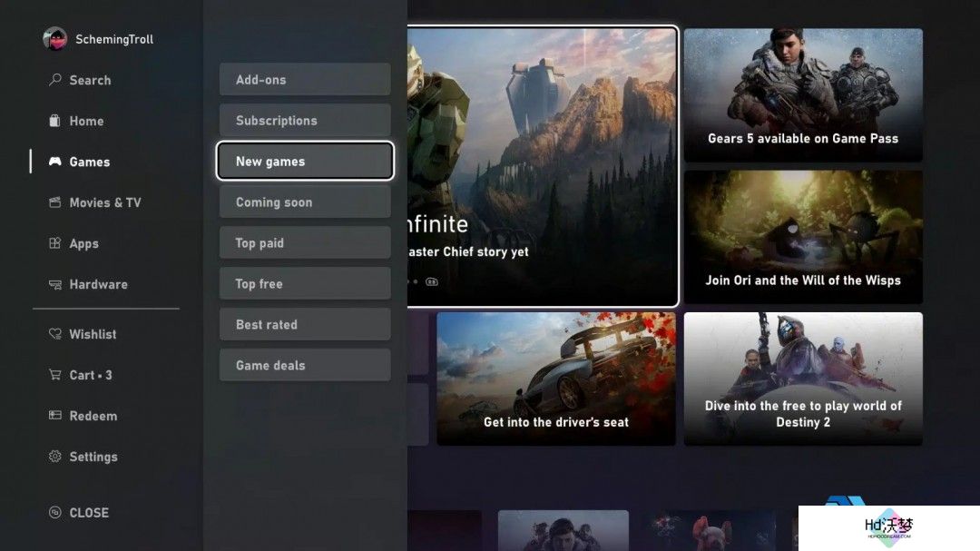Viewport: 980px width, 551px height.
Task: Open the Game deals category
Action: pos(305,365)
